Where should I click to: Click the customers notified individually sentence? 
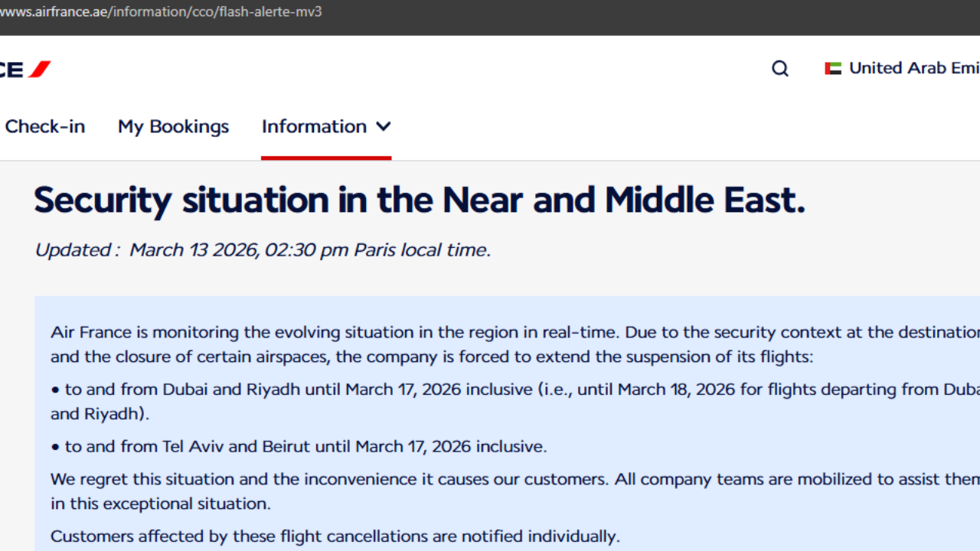click(335, 536)
